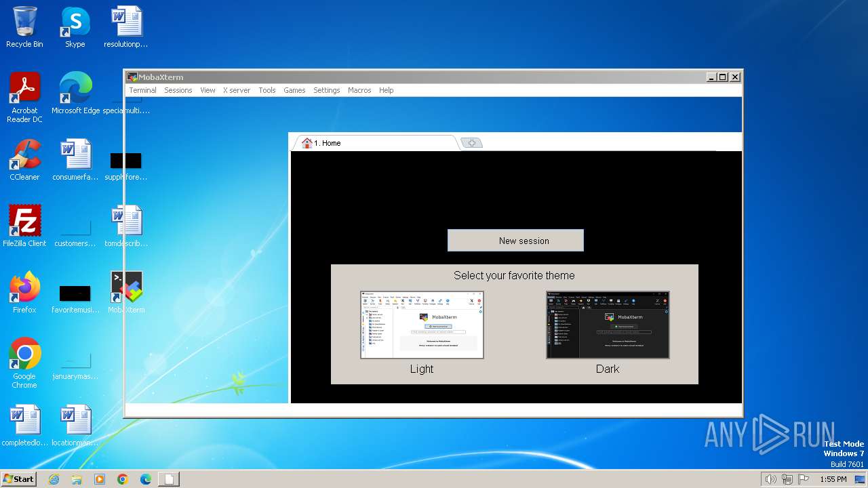Select the CCleaner desktop shortcut
The height and width of the screenshot is (488, 868).
(24, 160)
